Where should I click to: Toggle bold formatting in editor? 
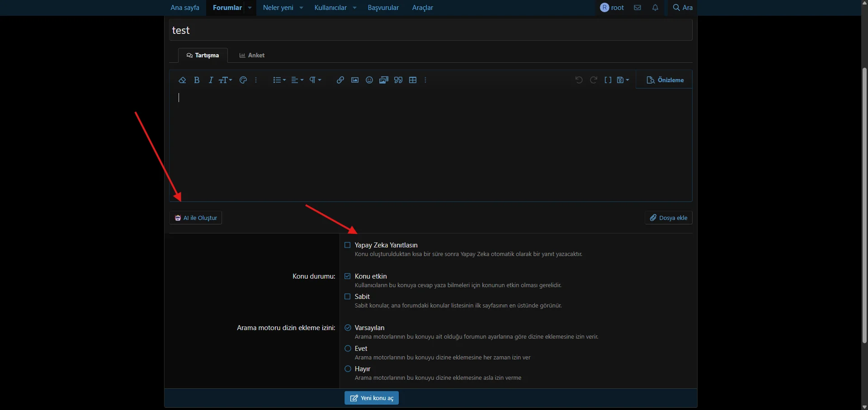(x=197, y=80)
